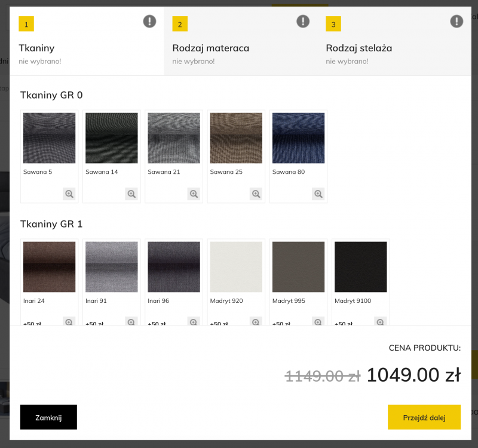This screenshot has width=478, height=448.
Task: Click the crossed-out 1149.00 zł price
Action: (x=323, y=376)
